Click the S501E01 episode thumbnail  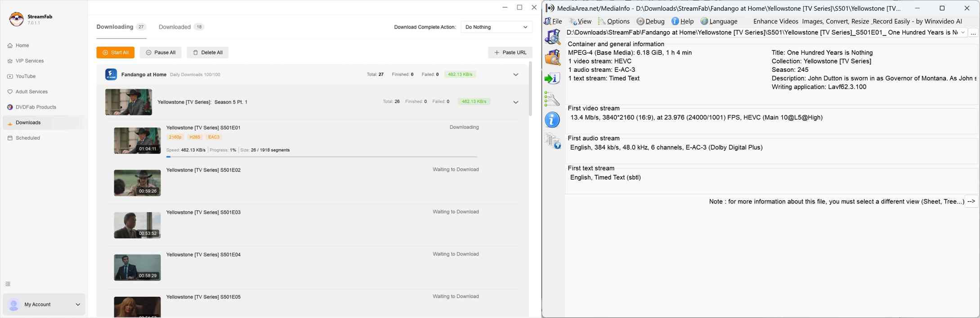point(137,141)
